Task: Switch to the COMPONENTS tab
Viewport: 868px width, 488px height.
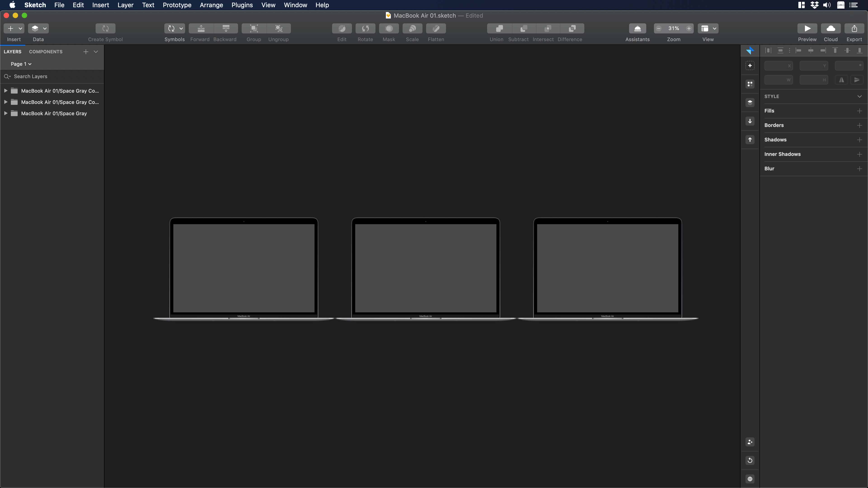Action: coord(45,52)
